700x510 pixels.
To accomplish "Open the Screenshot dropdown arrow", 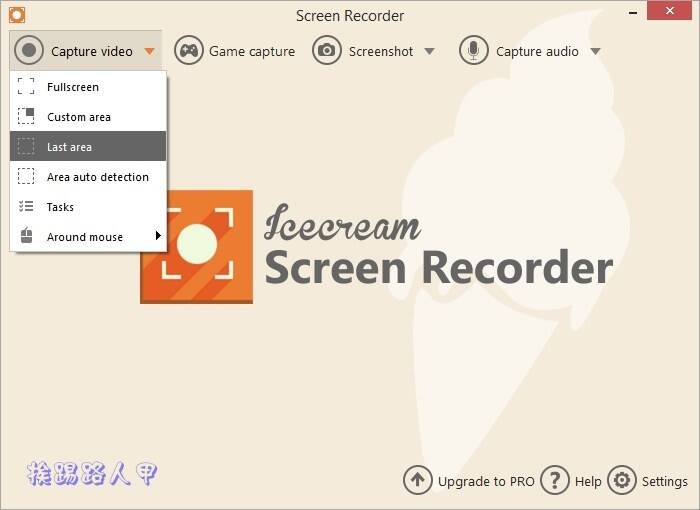I will [429, 51].
